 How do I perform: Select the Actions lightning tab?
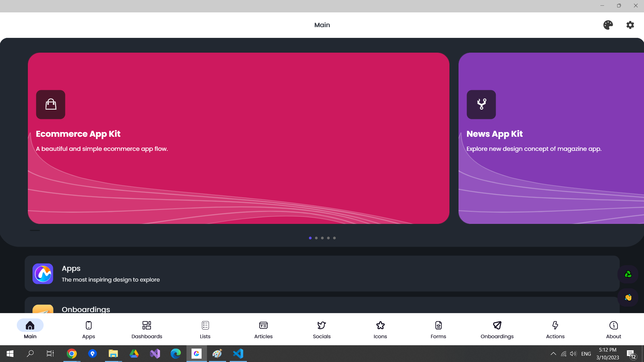pyautogui.click(x=555, y=329)
